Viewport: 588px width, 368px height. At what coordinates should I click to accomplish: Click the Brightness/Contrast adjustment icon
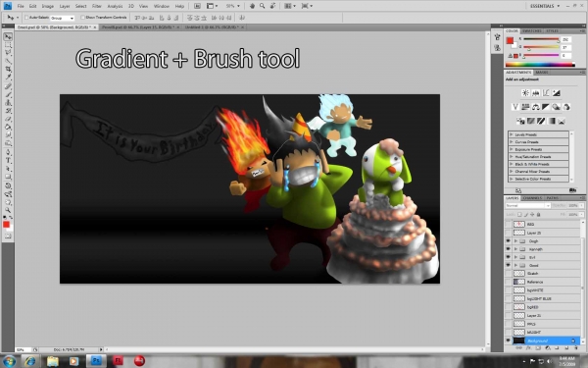[525, 93]
